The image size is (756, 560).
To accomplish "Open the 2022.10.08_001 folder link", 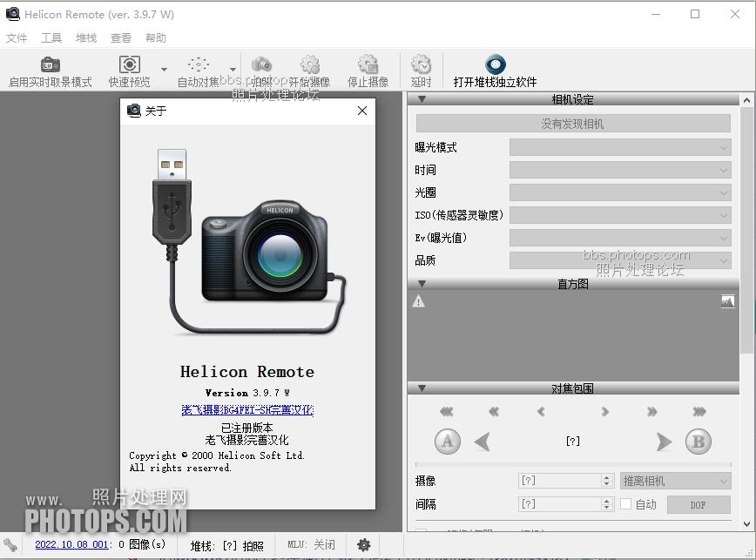I will pyautogui.click(x=71, y=544).
